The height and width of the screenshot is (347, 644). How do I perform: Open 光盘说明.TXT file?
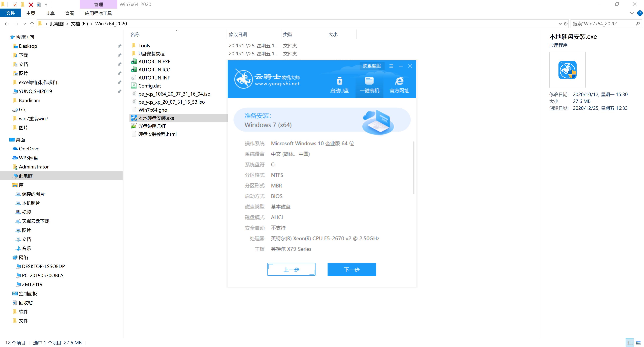click(x=152, y=126)
